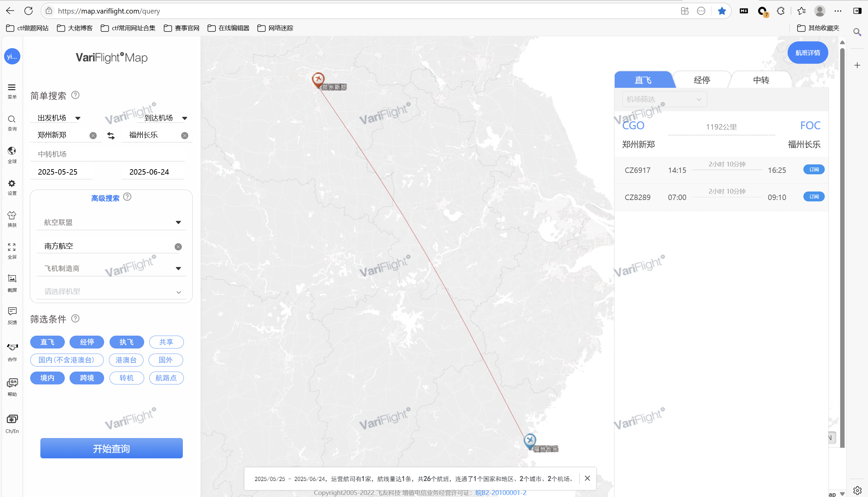
Task: Expand the 机场筛选 dropdown
Action: (664, 99)
